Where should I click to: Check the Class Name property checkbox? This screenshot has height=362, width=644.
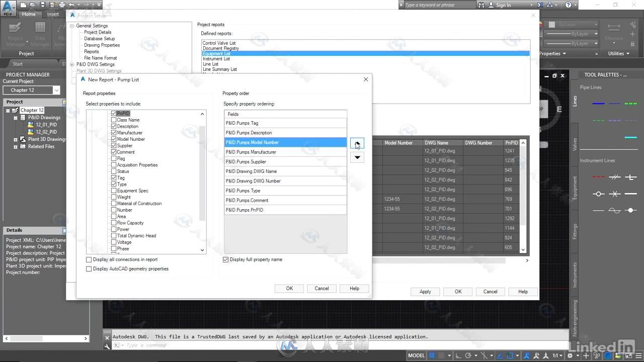tap(114, 120)
